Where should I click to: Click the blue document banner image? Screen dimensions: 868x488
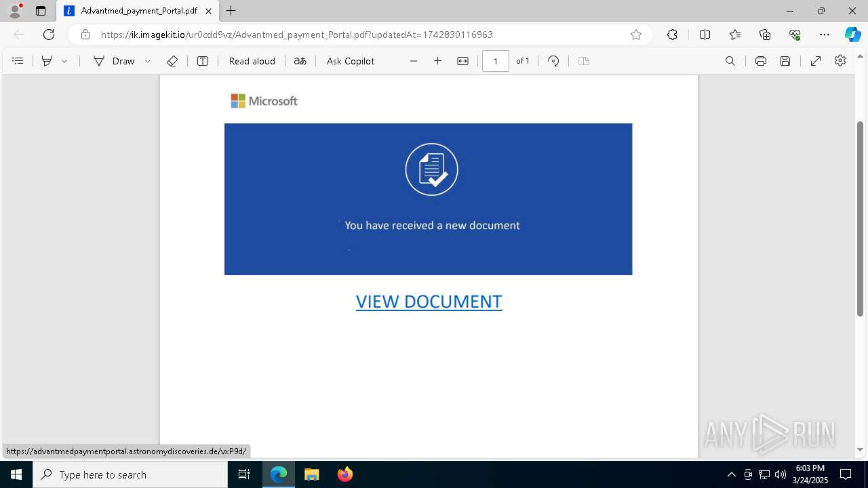pyautogui.click(x=428, y=199)
